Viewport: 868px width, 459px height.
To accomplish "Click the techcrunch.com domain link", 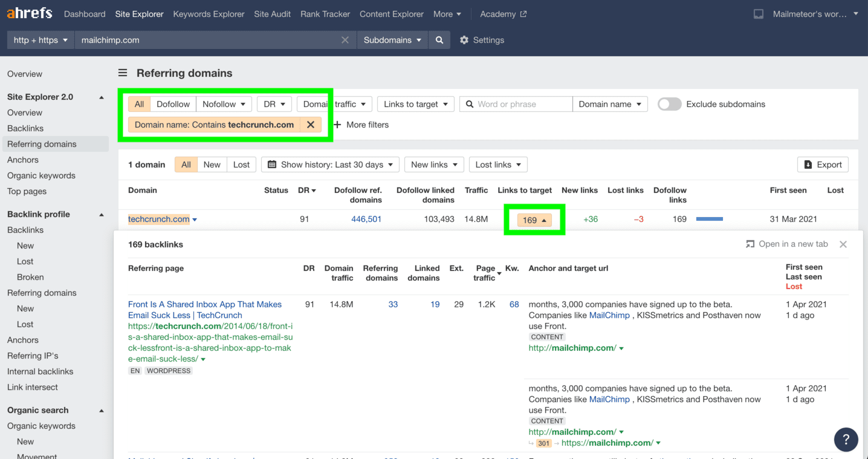I will pyautogui.click(x=159, y=219).
